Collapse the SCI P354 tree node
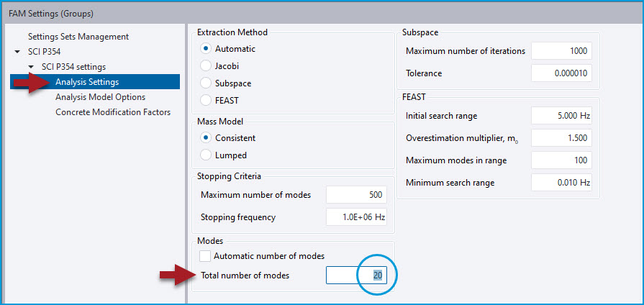Viewport: 644px width, 305px height. coord(17,53)
